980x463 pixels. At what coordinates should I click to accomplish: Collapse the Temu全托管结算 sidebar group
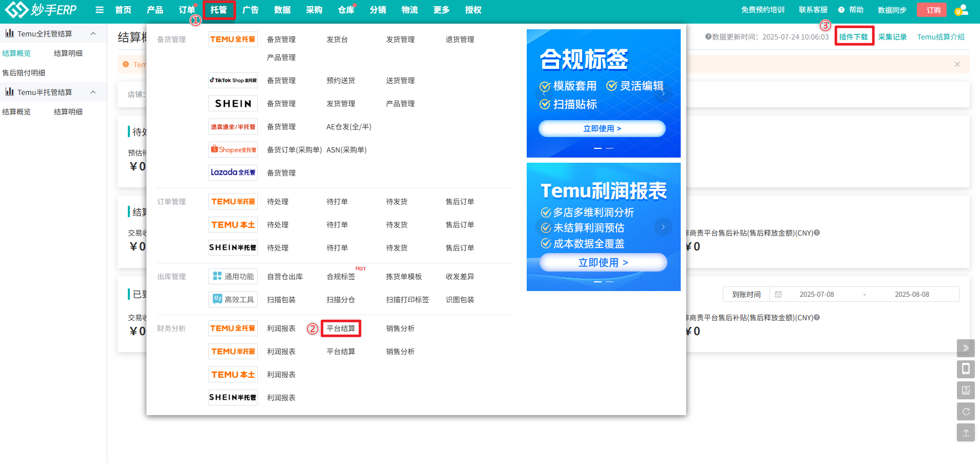pyautogui.click(x=93, y=34)
